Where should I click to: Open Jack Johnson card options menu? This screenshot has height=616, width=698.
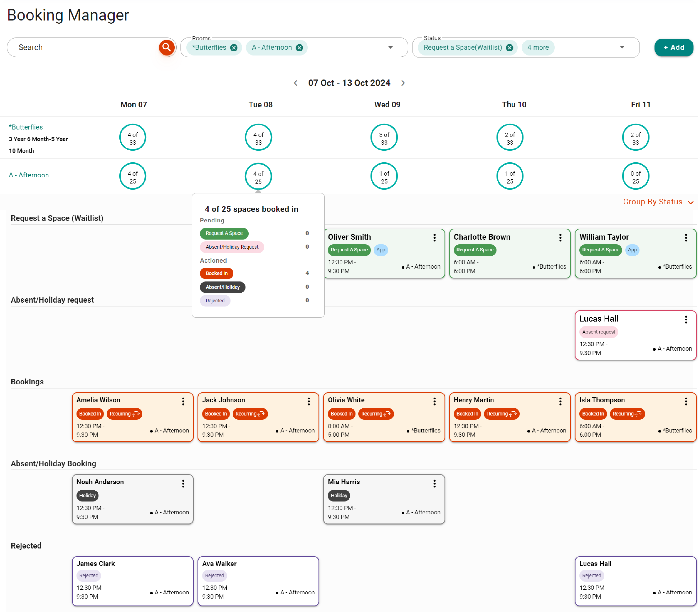(x=309, y=402)
